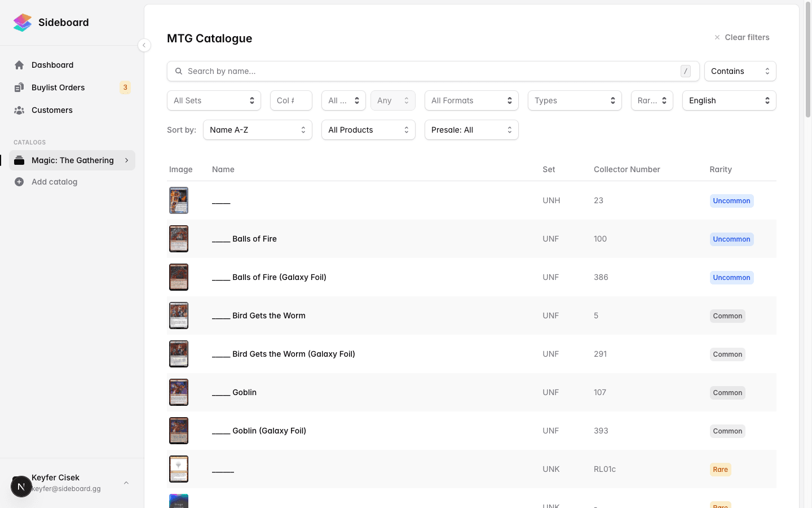Click the card thumbnail for UNH 23

[x=179, y=200]
